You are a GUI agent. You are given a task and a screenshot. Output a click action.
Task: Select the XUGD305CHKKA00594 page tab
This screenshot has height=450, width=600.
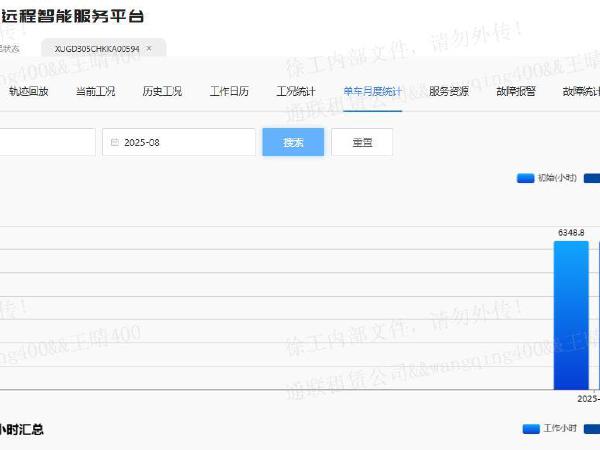(x=96, y=48)
